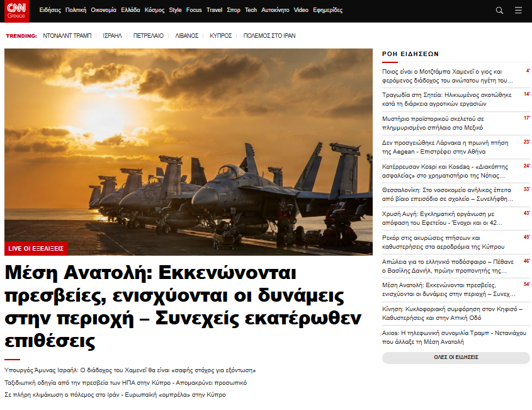This screenshot has width=532, height=410.
Task: Open the Αυτοκίνητο section
Action: (x=275, y=11)
